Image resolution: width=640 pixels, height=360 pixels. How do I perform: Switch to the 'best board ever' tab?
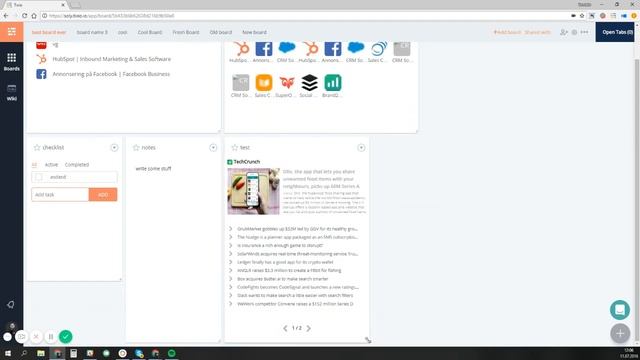(x=49, y=32)
